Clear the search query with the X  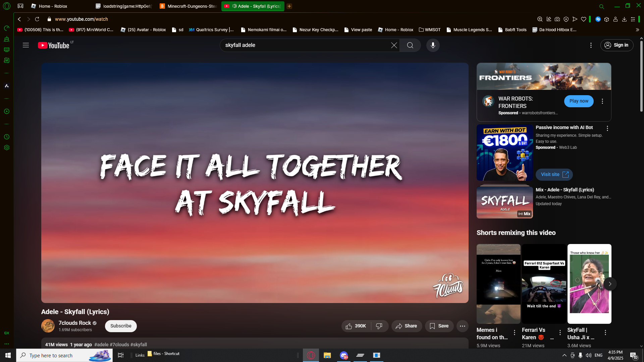(394, 45)
